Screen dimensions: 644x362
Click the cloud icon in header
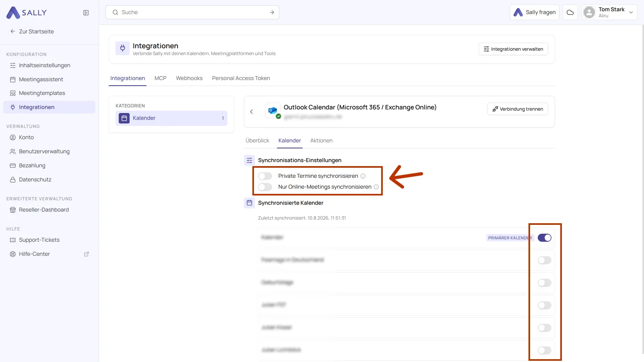pyautogui.click(x=570, y=12)
